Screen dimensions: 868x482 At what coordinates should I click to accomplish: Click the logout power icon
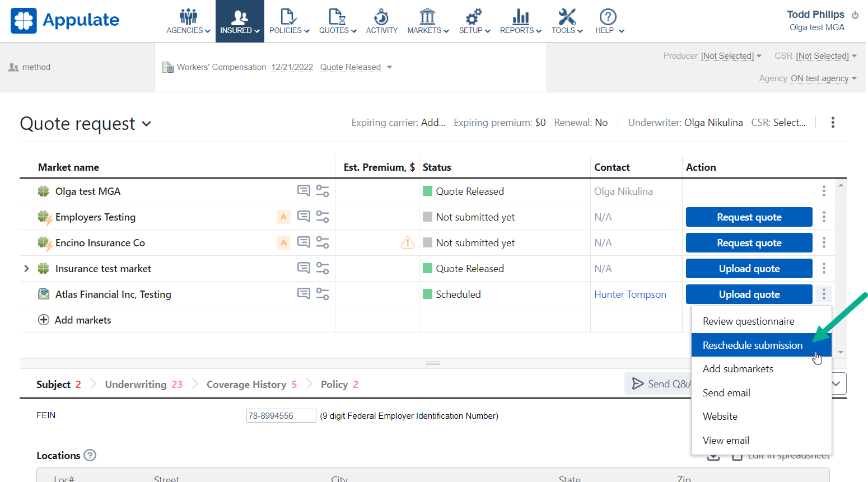pos(855,15)
